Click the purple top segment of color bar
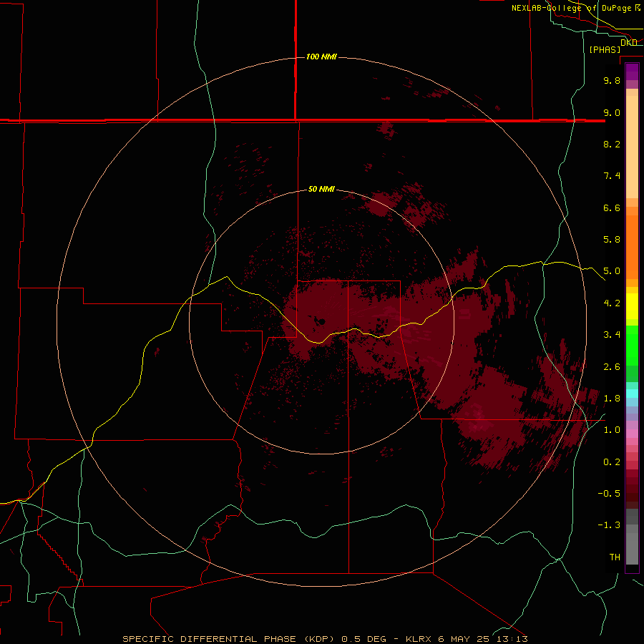This screenshot has width=644, height=644. tap(632, 72)
